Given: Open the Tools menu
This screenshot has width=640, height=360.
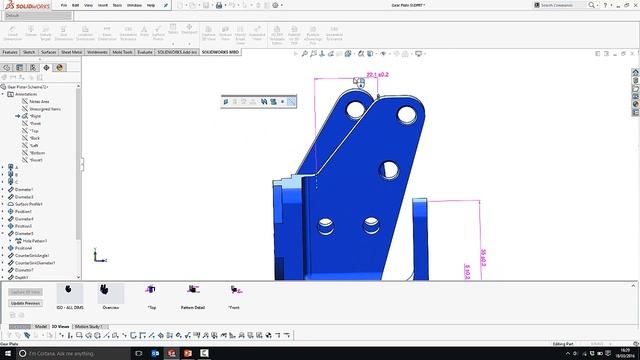Looking at the screenshot, I should click(117, 5).
